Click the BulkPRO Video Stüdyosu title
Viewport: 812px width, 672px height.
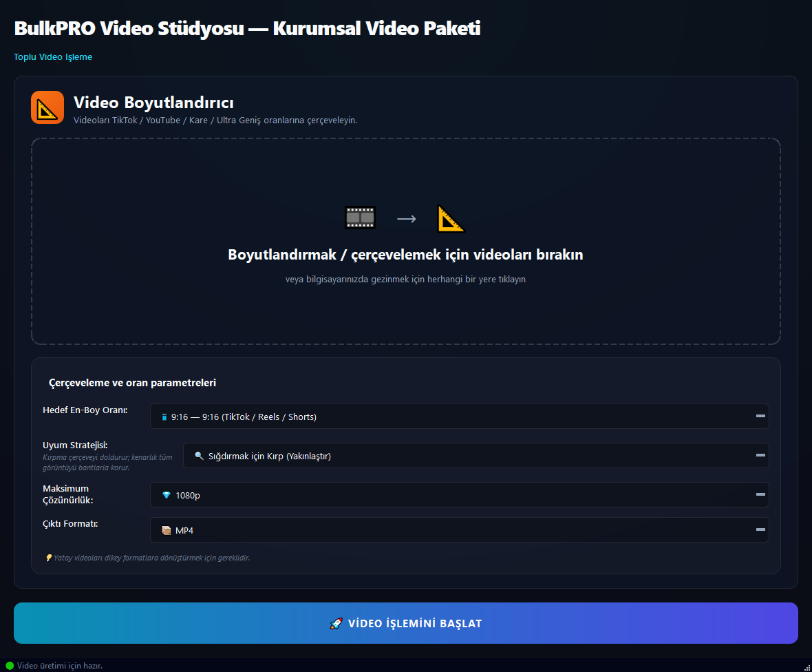[247, 28]
